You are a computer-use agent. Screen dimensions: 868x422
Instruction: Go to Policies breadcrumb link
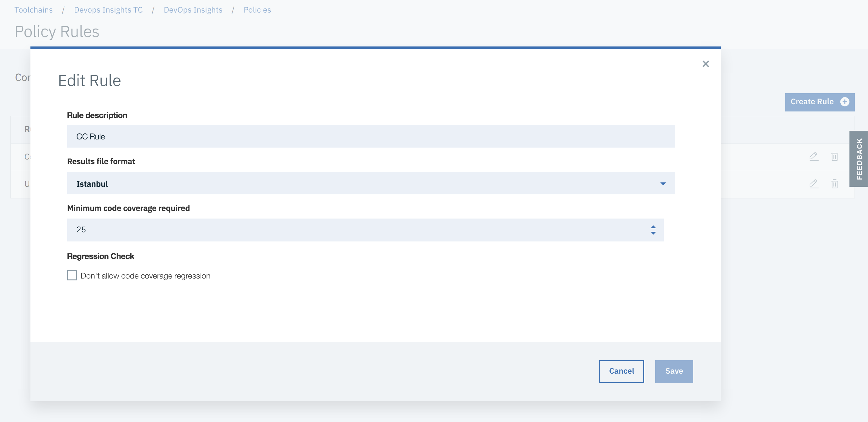[x=257, y=10]
